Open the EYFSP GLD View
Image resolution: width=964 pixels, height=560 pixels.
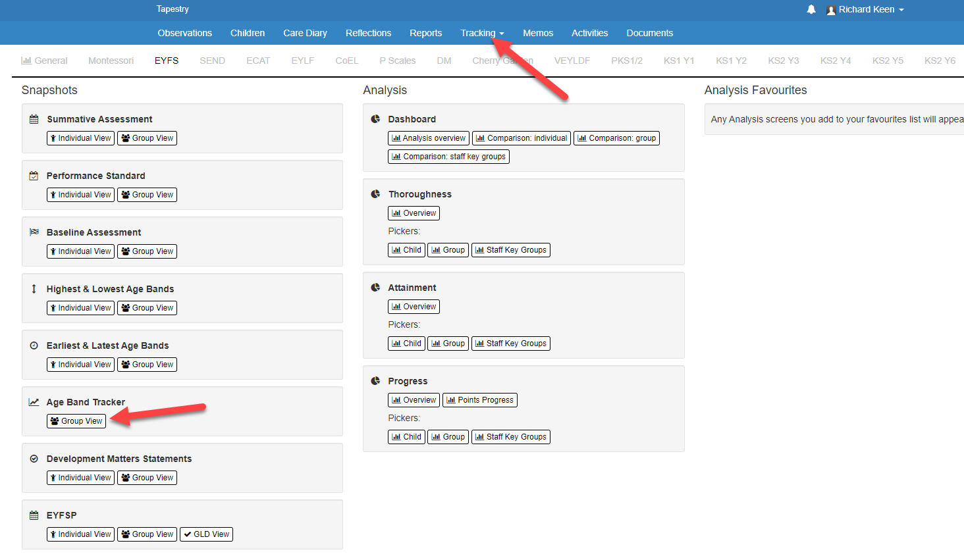pos(206,534)
